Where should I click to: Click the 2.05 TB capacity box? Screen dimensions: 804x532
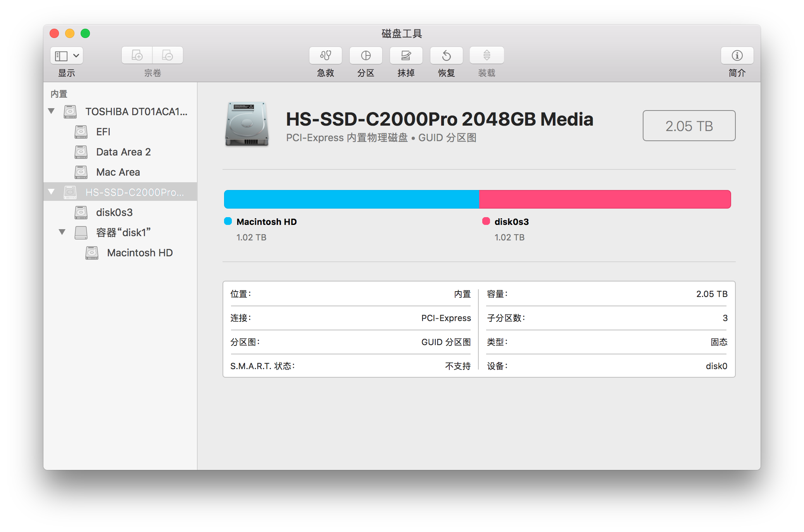689,126
